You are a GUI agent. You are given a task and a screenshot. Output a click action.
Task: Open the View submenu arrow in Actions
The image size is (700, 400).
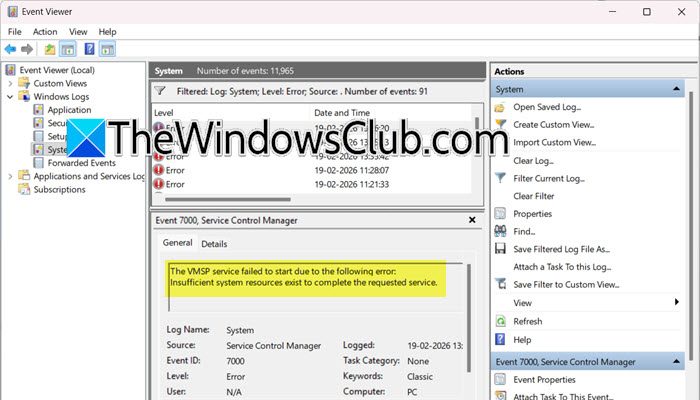[x=677, y=302]
